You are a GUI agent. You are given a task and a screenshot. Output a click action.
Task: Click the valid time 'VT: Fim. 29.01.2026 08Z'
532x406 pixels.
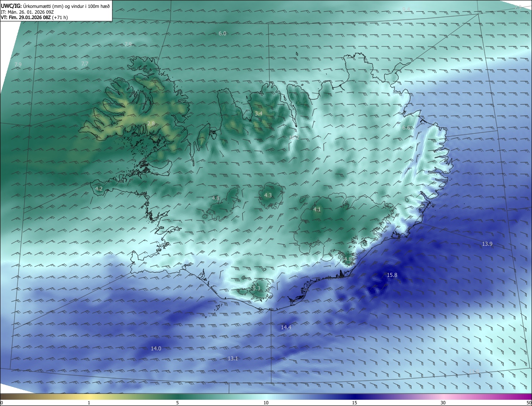point(26,17)
